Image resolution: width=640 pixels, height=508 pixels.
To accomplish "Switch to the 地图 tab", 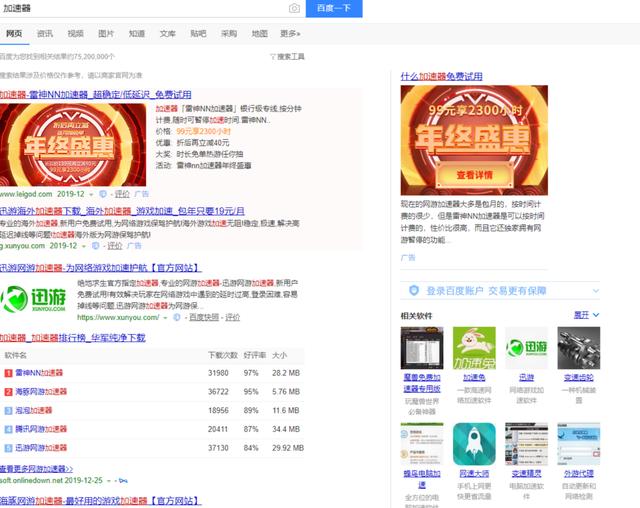I will [x=260, y=33].
